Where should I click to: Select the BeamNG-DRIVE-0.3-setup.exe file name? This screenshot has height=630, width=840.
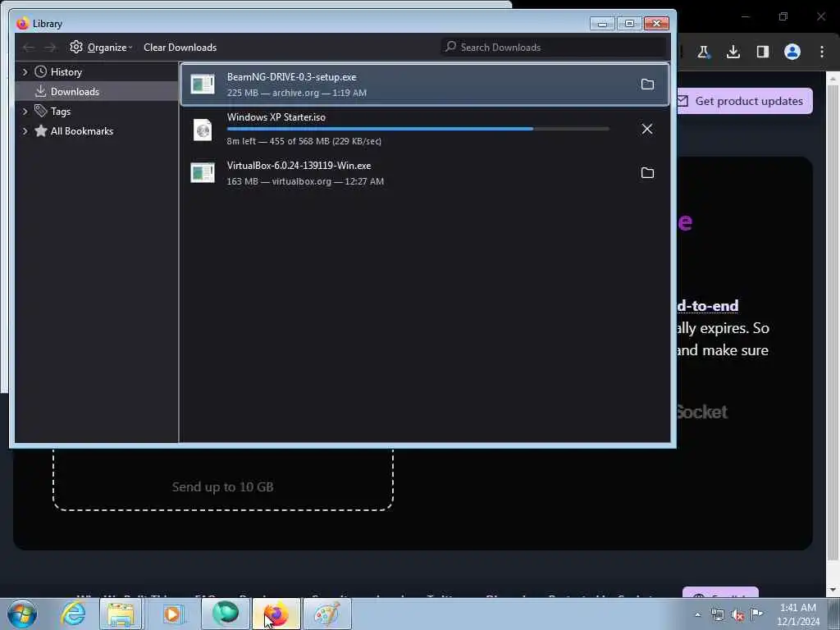click(x=291, y=77)
